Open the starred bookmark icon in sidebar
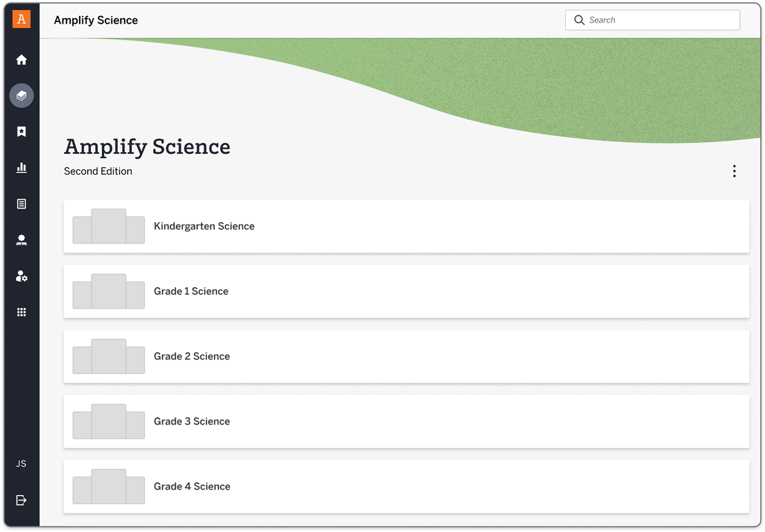Image resolution: width=765 pixels, height=532 pixels. pos(21,132)
